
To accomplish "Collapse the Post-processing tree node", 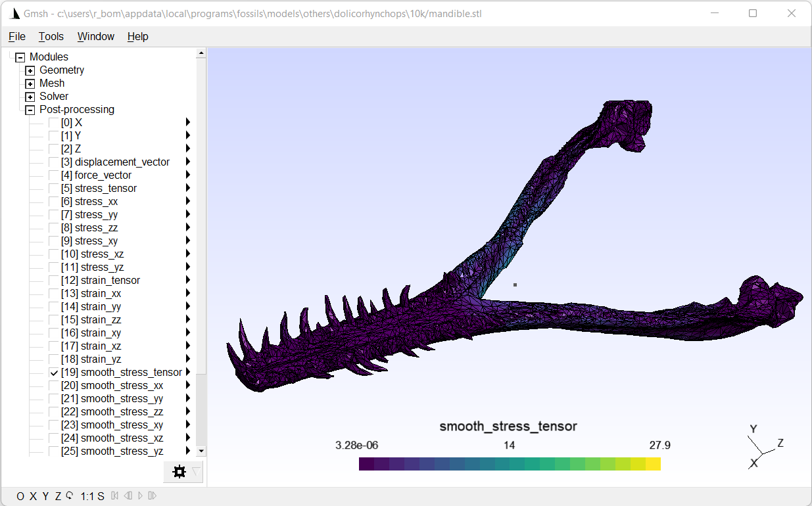I will coord(30,110).
